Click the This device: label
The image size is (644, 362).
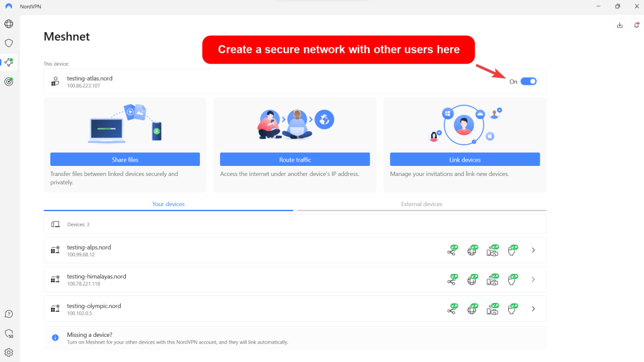tap(56, 64)
